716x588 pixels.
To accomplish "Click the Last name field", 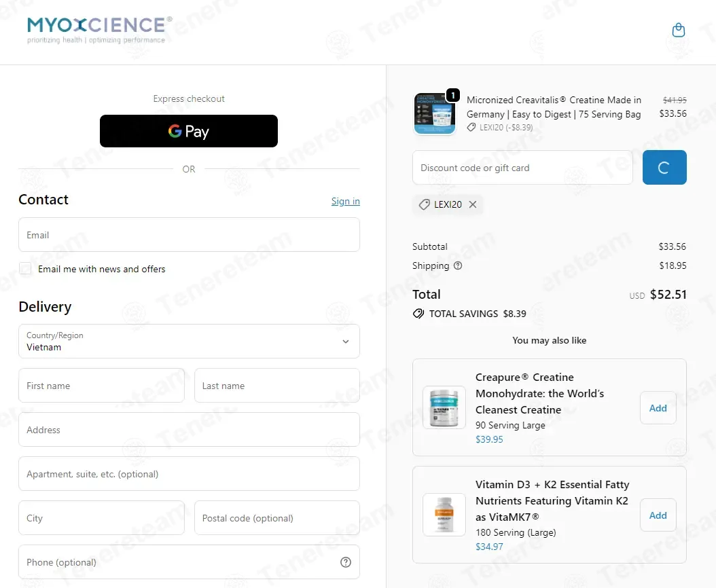I will [277, 386].
